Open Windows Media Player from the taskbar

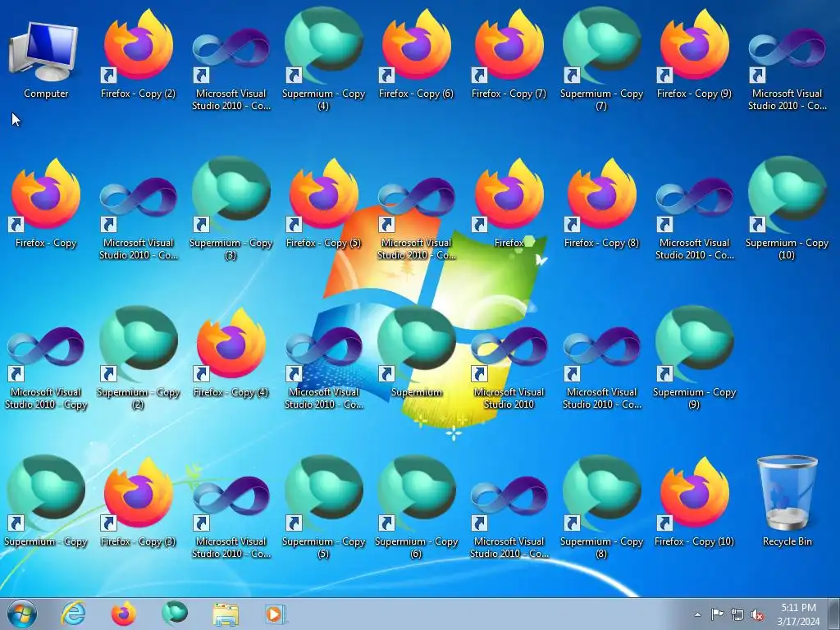pyautogui.click(x=276, y=614)
